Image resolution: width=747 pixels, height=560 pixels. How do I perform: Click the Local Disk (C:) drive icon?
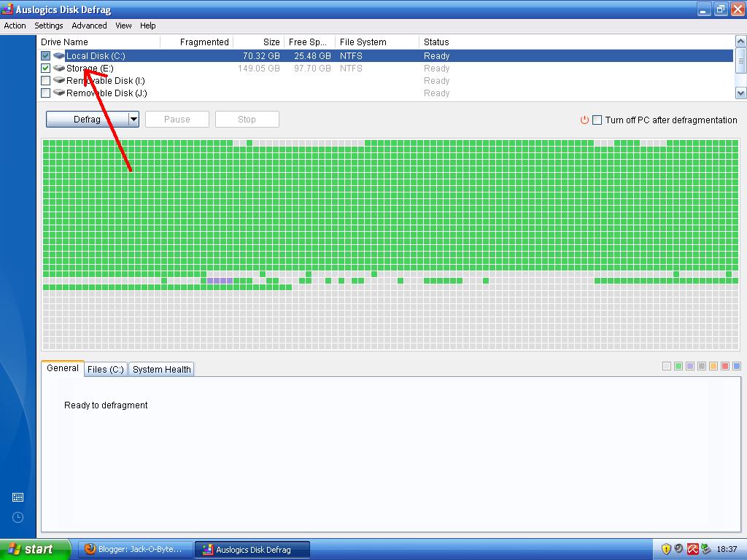pos(59,55)
